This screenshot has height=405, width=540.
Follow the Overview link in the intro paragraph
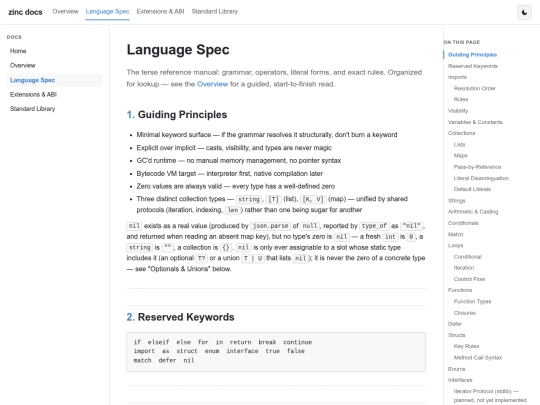pyautogui.click(x=212, y=84)
